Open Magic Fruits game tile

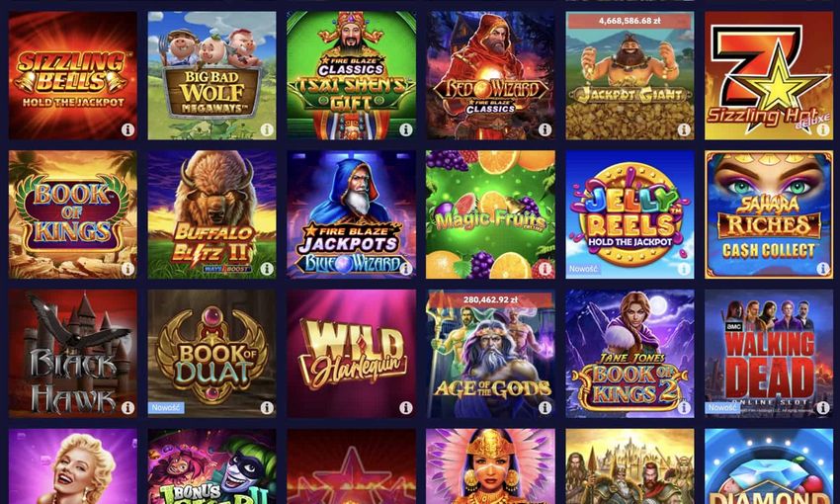point(490,214)
